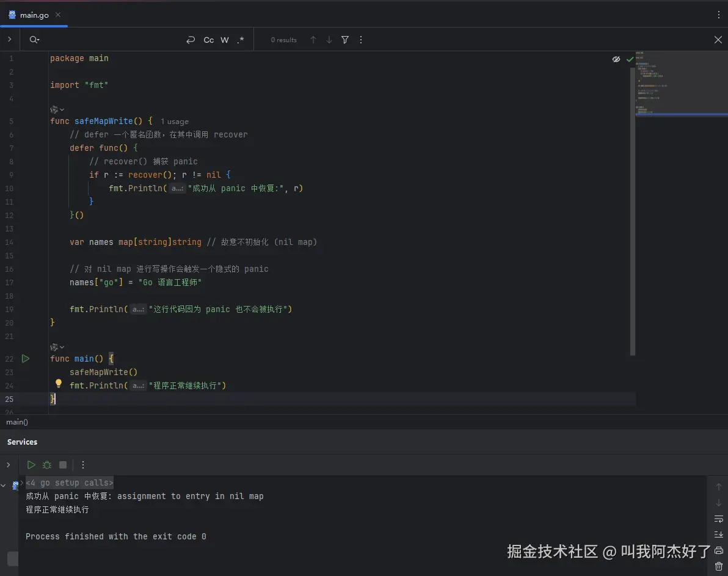Screen dimensions: 728x576
Task: Collapse the services tree node chevron
Action: [x=3, y=486]
